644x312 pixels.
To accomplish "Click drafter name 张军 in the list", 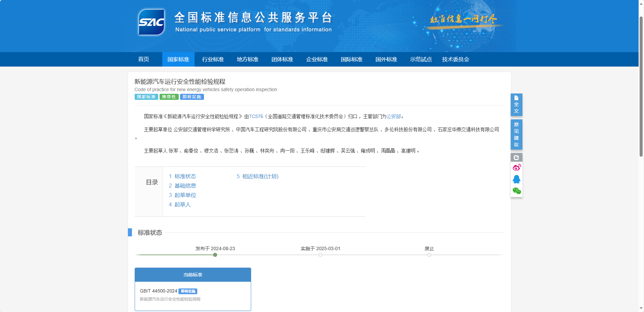I will (x=173, y=151).
